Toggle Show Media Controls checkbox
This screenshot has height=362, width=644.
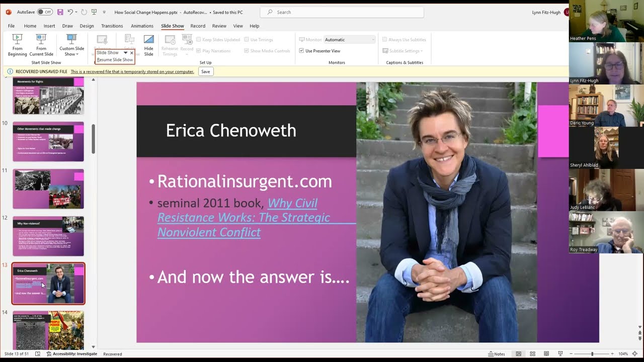click(x=247, y=51)
